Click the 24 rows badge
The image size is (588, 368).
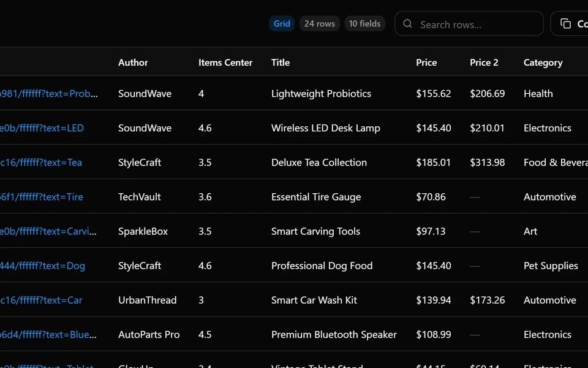pyautogui.click(x=320, y=24)
